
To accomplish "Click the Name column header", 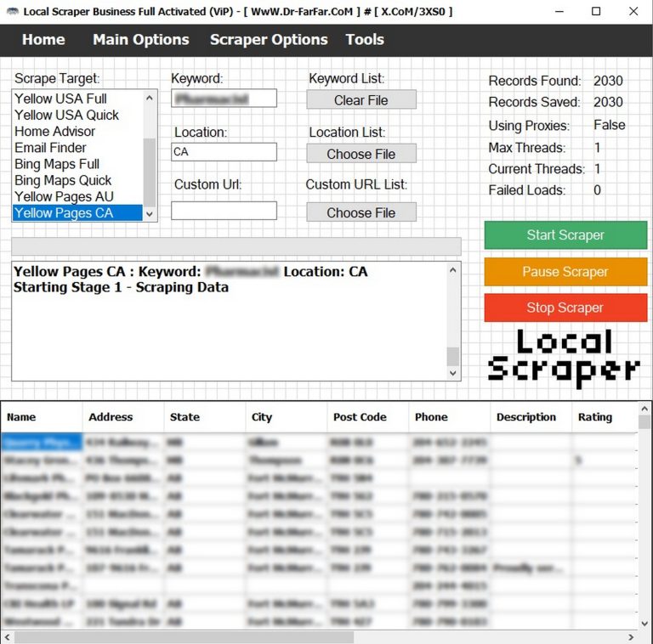I will click(41, 417).
